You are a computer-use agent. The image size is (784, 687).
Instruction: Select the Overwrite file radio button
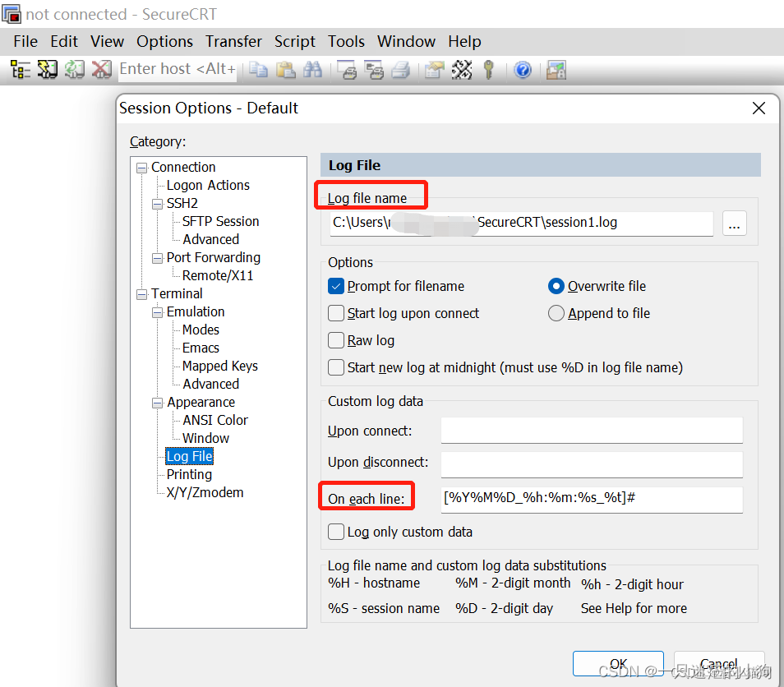(x=556, y=286)
